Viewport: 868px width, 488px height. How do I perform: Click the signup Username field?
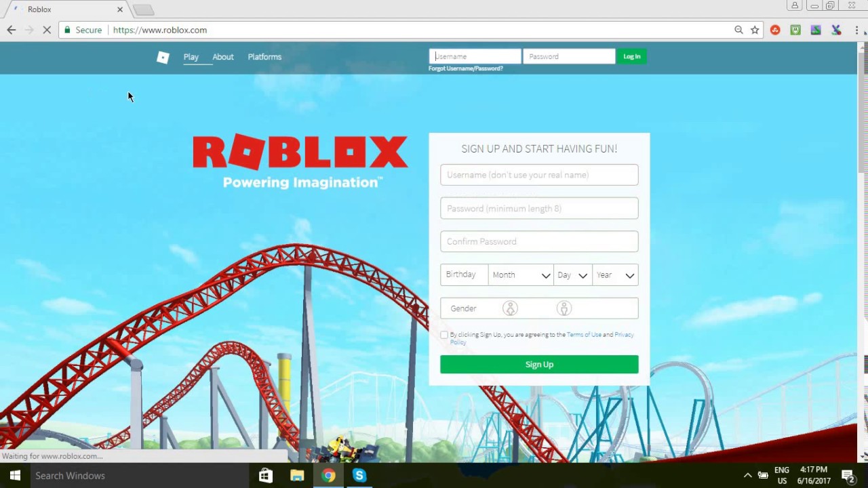click(539, 175)
